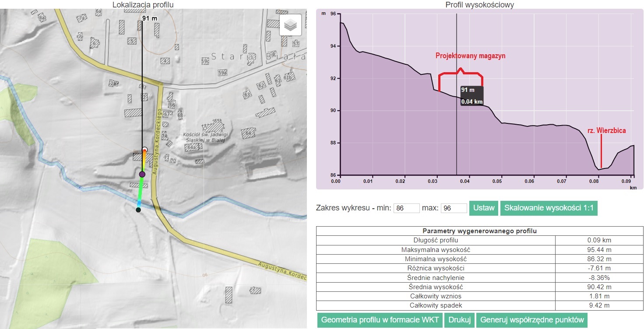Image resolution: width=644 pixels, height=329 pixels.
Task: Click the 91 m / 0.04 km chart tooltip
Action: pyautogui.click(x=472, y=96)
